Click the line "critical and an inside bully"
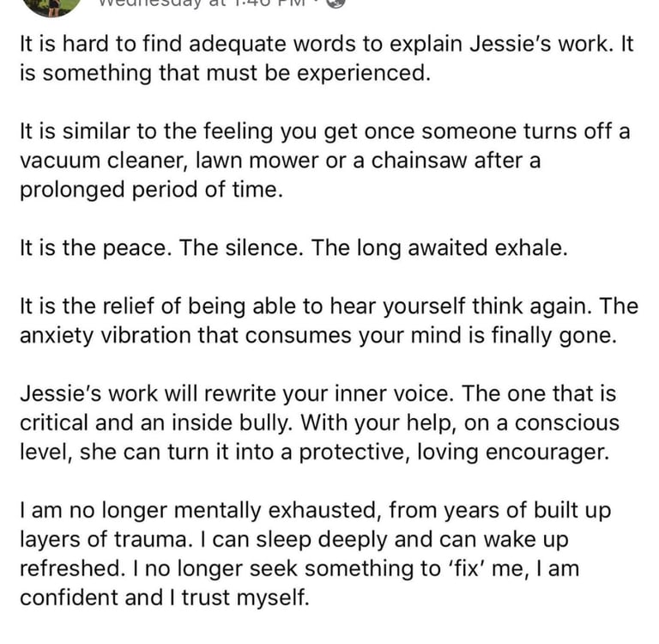The image size is (659, 644). [155, 422]
